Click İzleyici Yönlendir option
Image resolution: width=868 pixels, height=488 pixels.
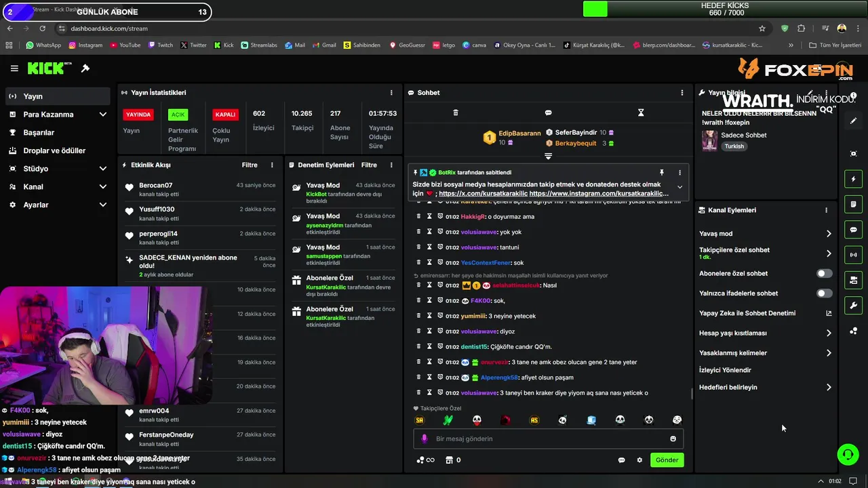(x=725, y=370)
